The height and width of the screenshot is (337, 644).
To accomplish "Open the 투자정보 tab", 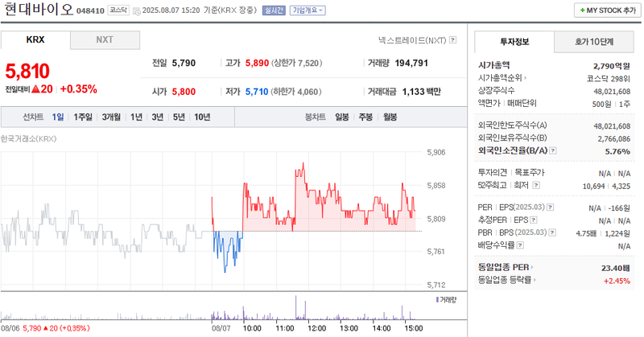I will click(x=514, y=42).
